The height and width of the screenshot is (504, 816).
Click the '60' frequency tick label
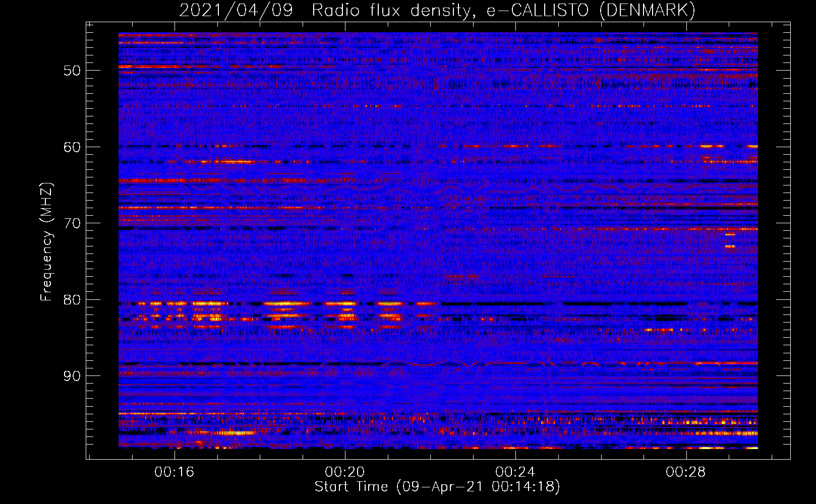[72, 147]
